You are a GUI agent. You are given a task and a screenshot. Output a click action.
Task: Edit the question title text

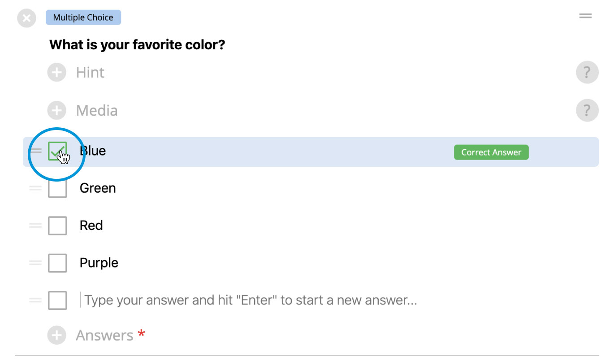click(137, 45)
